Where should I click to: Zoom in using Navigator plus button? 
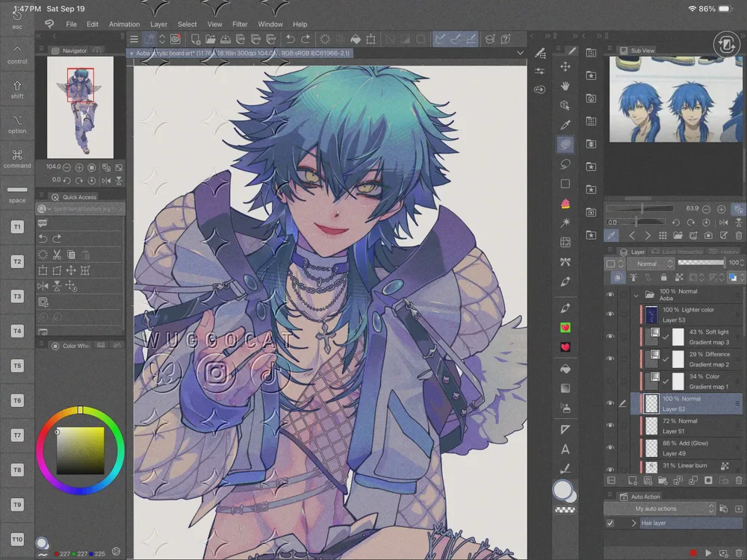[x=79, y=167]
